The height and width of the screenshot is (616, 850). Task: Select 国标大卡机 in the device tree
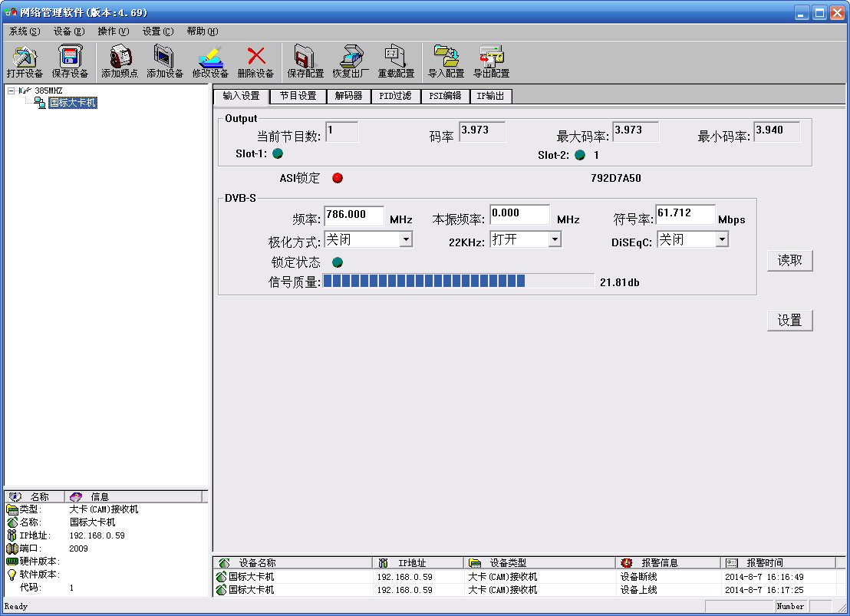[x=73, y=103]
